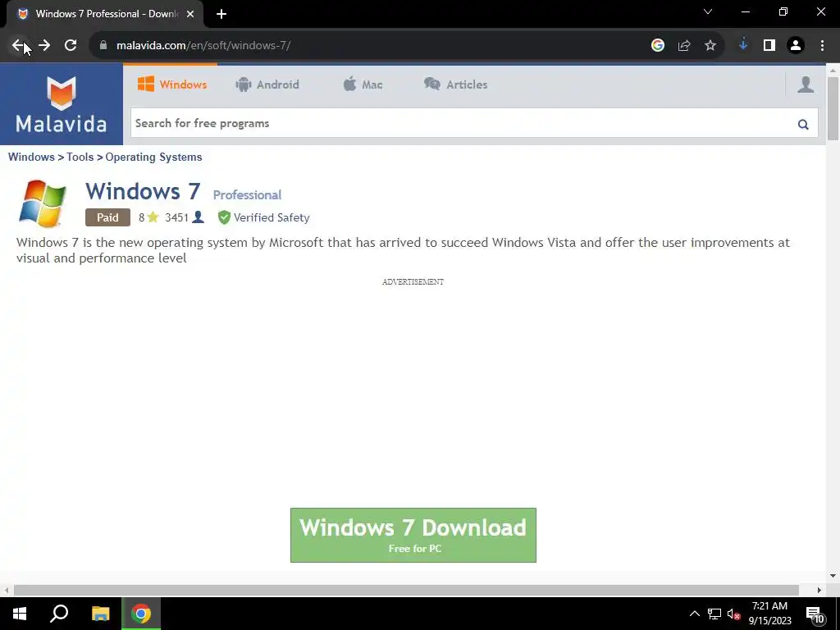Open the Malavida user account icon
This screenshot has height=630, width=840.
806,84
